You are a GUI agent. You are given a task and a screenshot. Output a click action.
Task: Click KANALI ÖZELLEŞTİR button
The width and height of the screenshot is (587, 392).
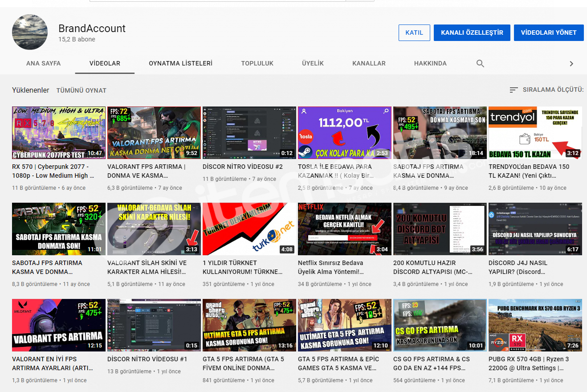coord(472,33)
